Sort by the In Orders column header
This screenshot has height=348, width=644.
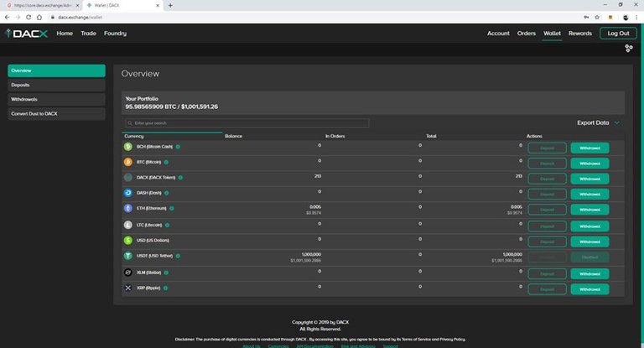(x=335, y=136)
